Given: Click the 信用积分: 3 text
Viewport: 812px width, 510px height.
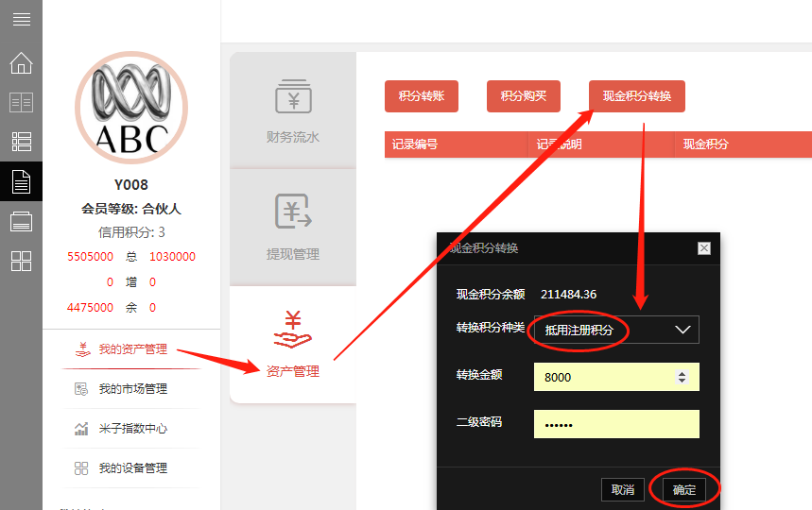Looking at the screenshot, I should pos(131,232).
